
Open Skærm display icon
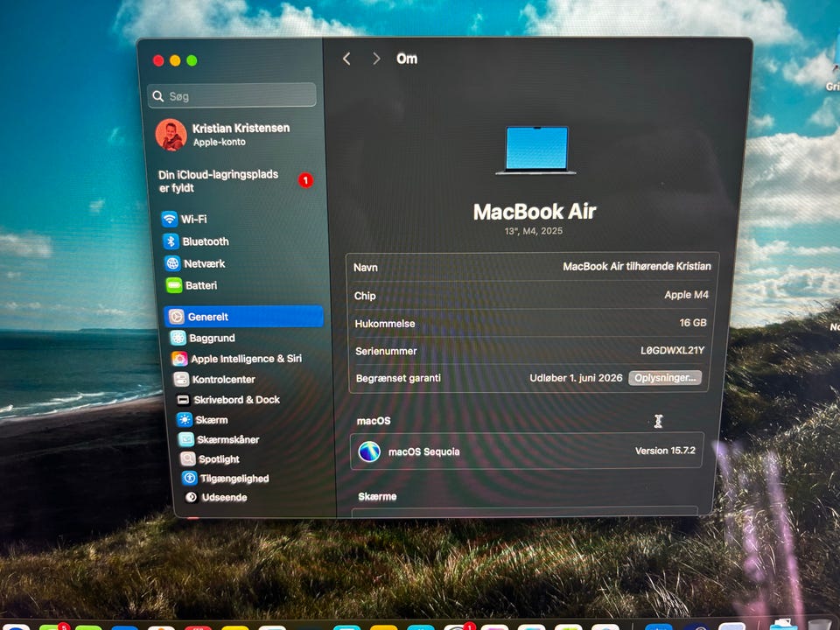tap(185, 419)
